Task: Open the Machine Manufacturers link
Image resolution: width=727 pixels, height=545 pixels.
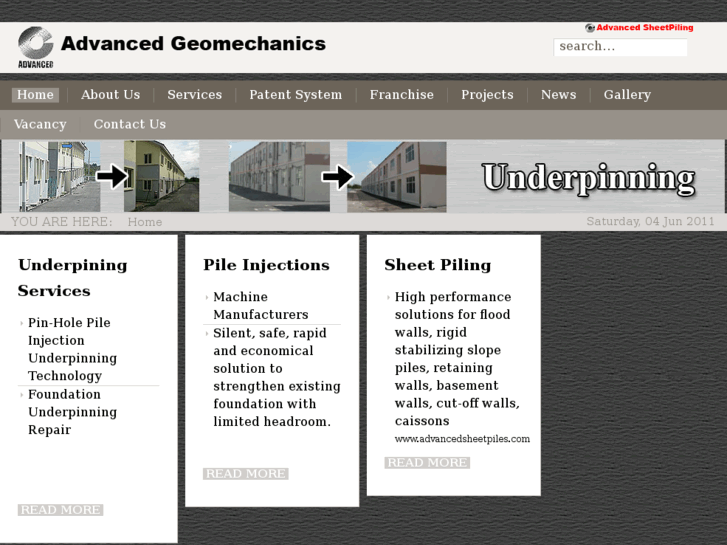Action: (x=261, y=306)
